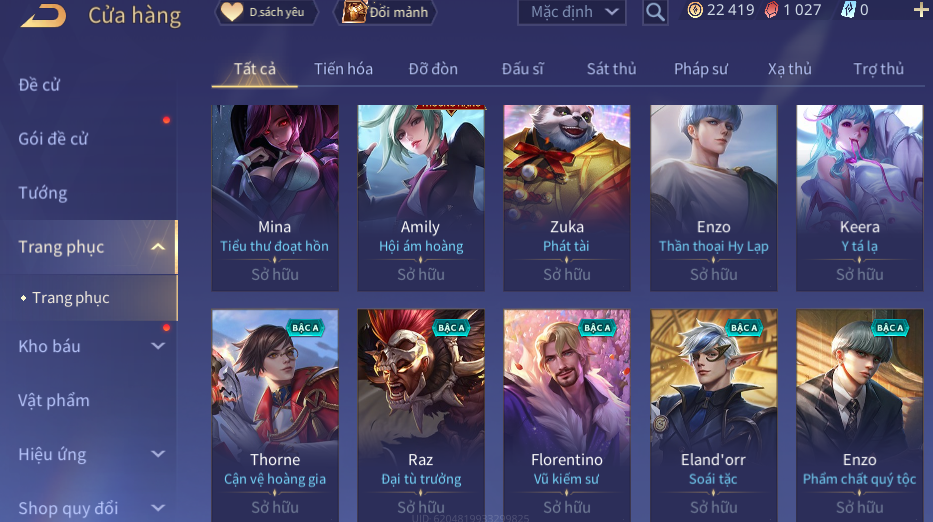Click the red ruby currency icon

coord(771,10)
